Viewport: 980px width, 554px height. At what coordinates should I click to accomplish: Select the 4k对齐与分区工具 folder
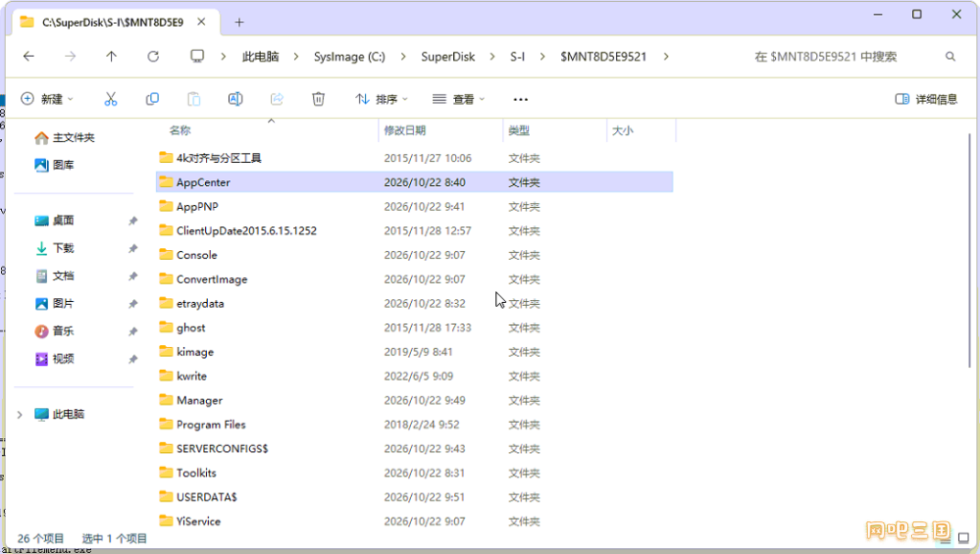click(415, 158)
